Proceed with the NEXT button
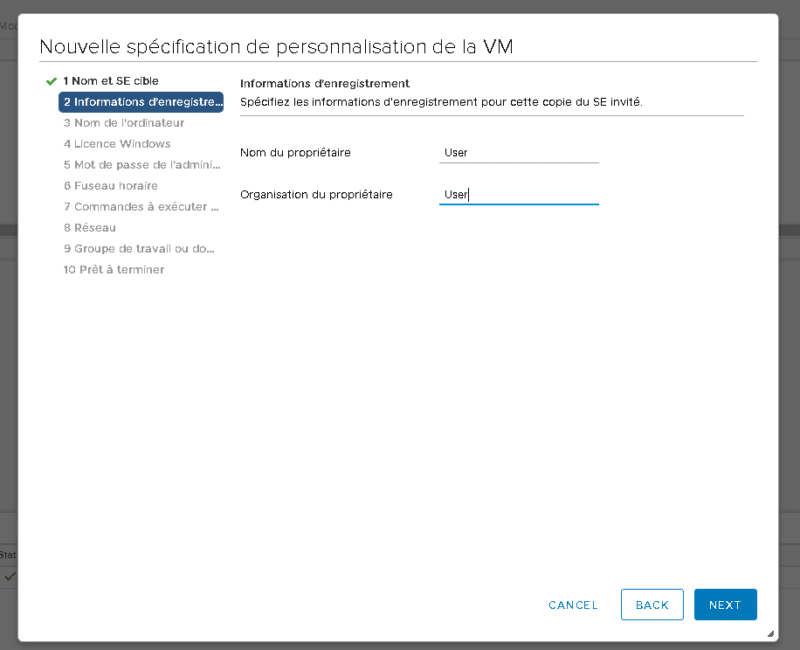The image size is (800, 650). (x=725, y=605)
